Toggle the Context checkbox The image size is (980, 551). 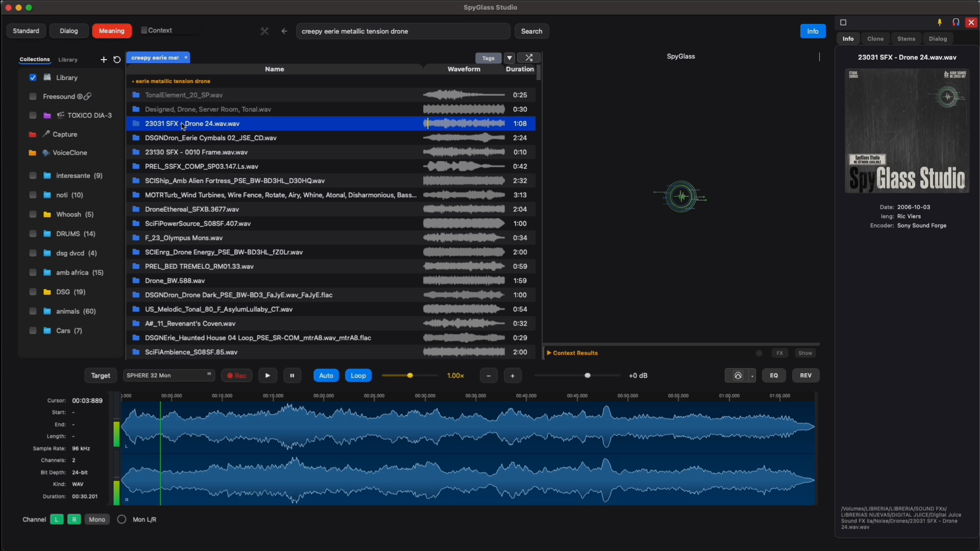coord(144,31)
